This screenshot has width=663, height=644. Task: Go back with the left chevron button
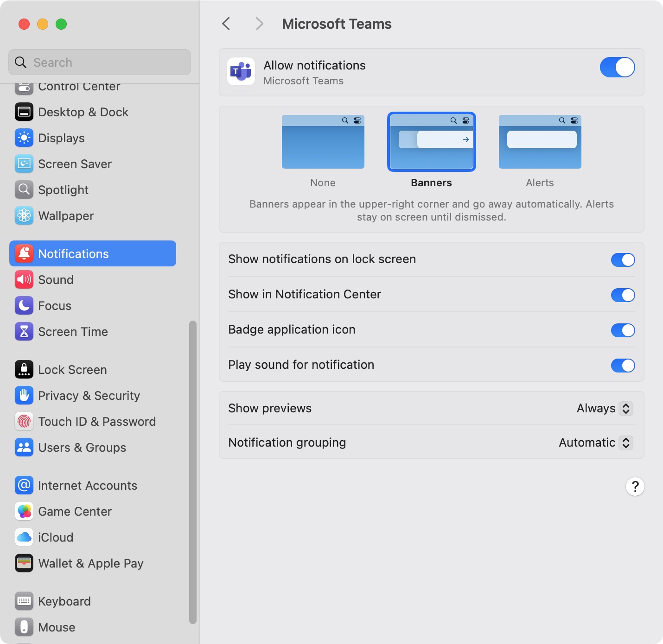pyautogui.click(x=226, y=24)
